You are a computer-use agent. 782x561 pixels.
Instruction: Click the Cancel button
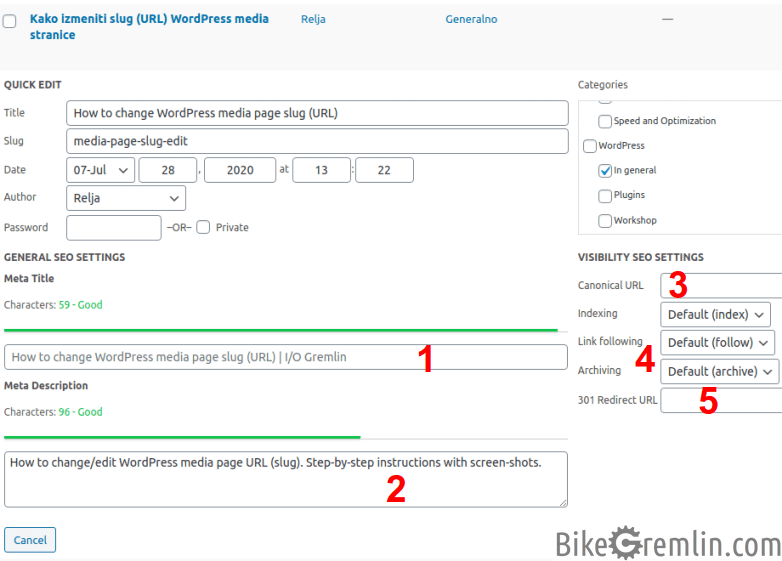click(x=30, y=540)
